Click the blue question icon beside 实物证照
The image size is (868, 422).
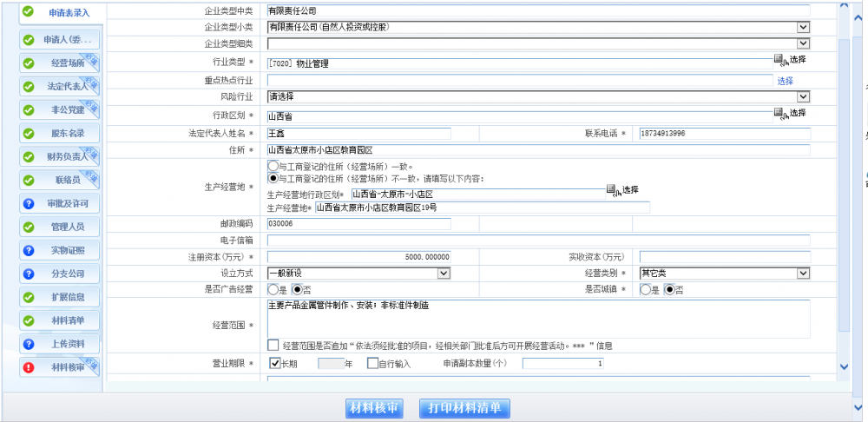coord(29,250)
